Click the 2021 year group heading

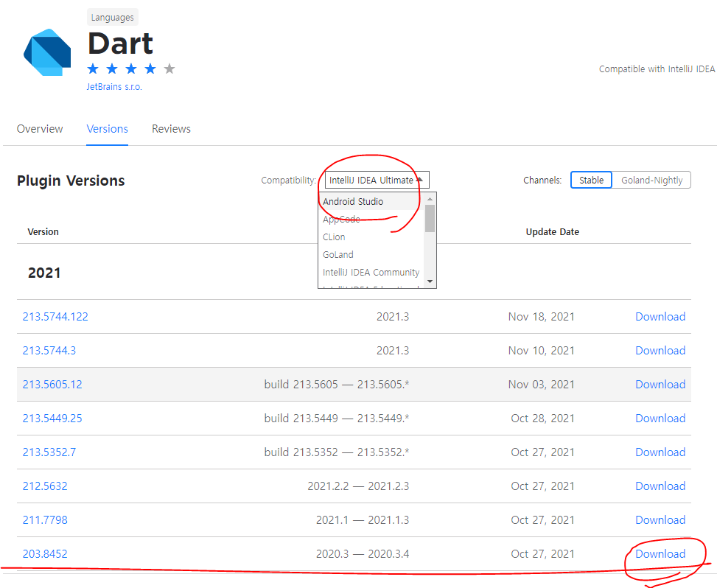44,273
